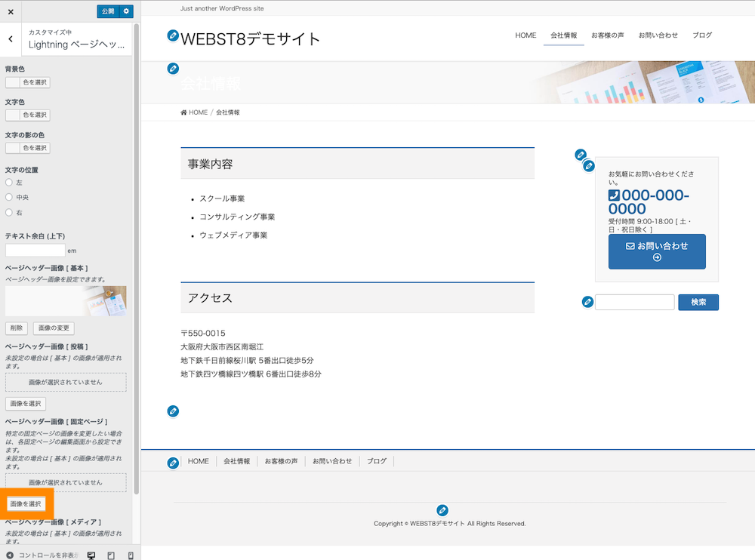Switch preview to desktop view icon
Screen dimensions: 755x560
click(91, 555)
